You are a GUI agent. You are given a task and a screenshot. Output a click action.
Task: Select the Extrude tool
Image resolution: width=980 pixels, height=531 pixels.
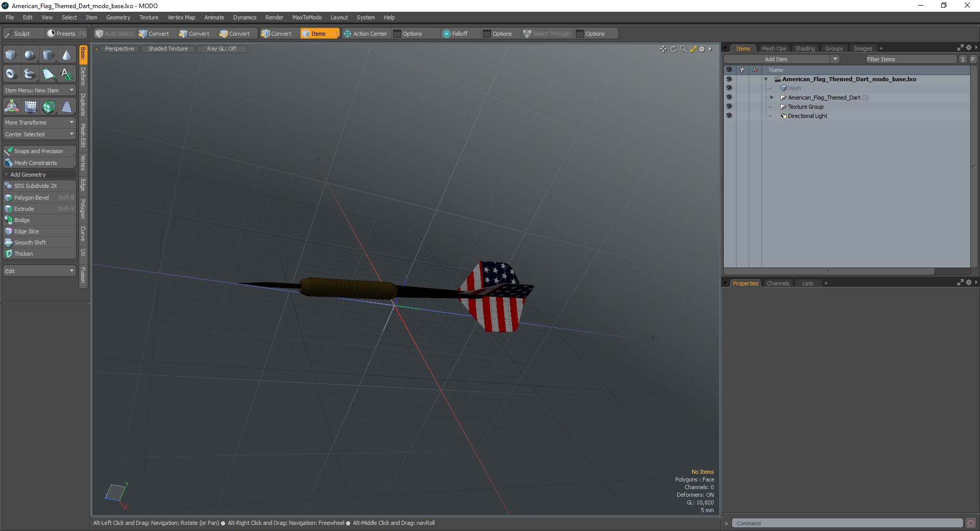tap(39, 209)
